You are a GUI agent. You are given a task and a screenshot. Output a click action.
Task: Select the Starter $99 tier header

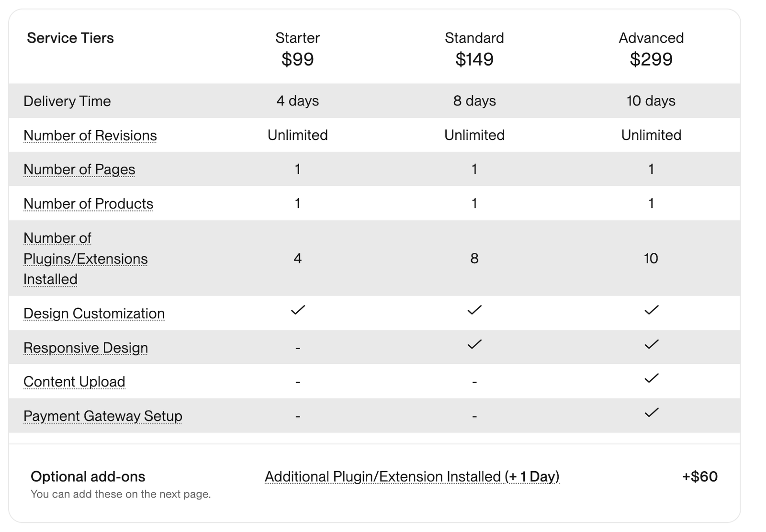(298, 49)
